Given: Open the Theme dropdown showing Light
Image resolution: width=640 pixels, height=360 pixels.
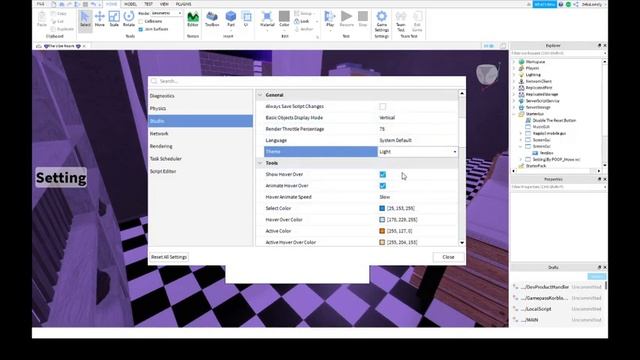Looking at the screenshot, I should click(418, 151).
